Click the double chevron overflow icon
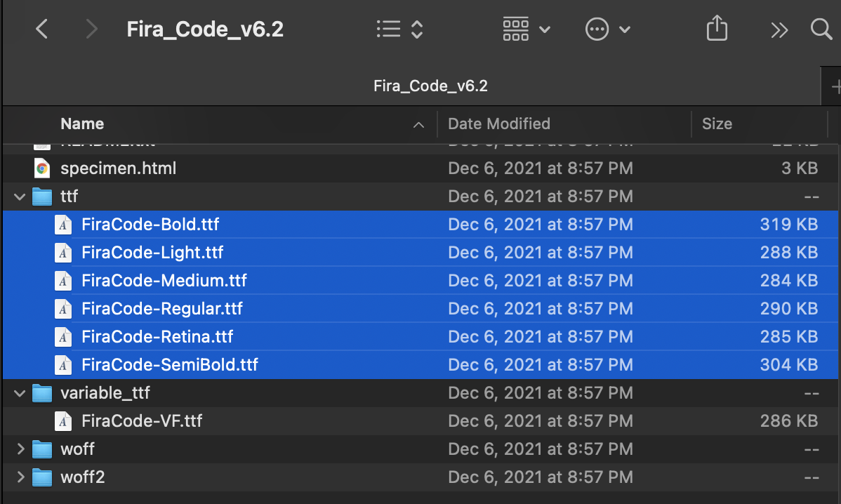This screenshot has width=841, height=504. pyautogui.click(x=779, y=29)
